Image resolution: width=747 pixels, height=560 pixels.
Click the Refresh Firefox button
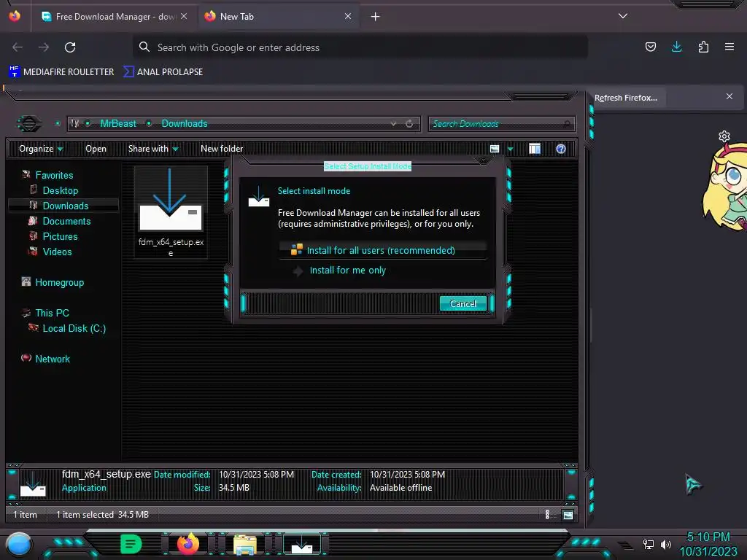tap(625, 98)
